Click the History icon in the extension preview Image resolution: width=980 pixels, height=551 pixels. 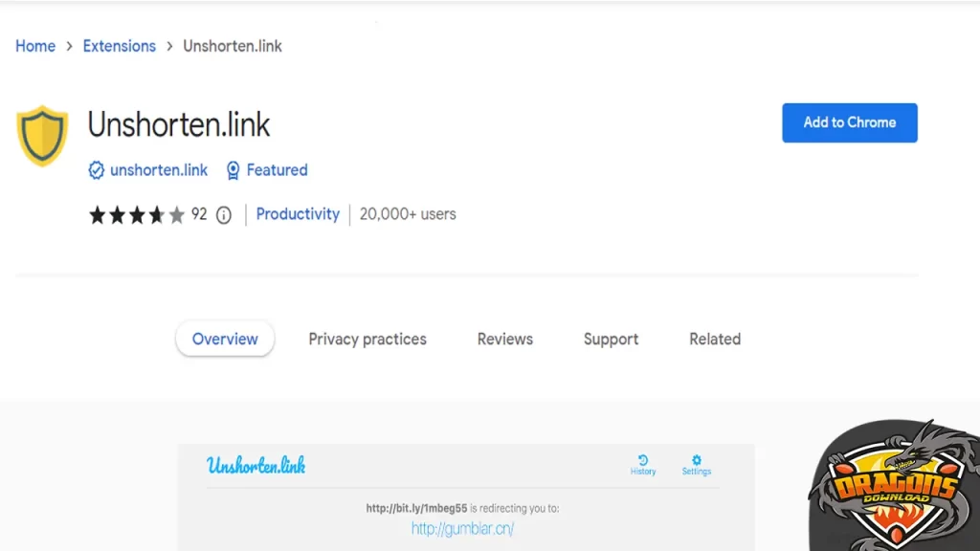click(x=642, y=460)
